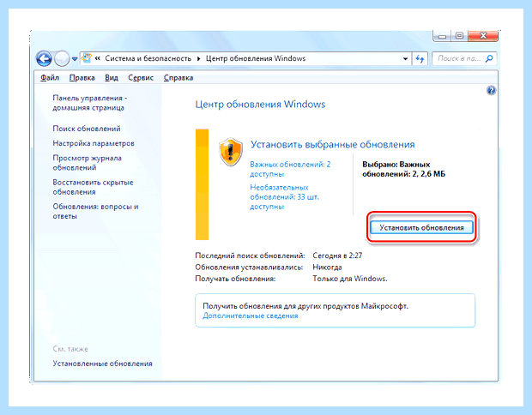Image resolution: width=532 pixels, height=415 pixels.
Task: Open the recent pages dropdown arrow
Action: pyautogui.click(x=75, y=59)
